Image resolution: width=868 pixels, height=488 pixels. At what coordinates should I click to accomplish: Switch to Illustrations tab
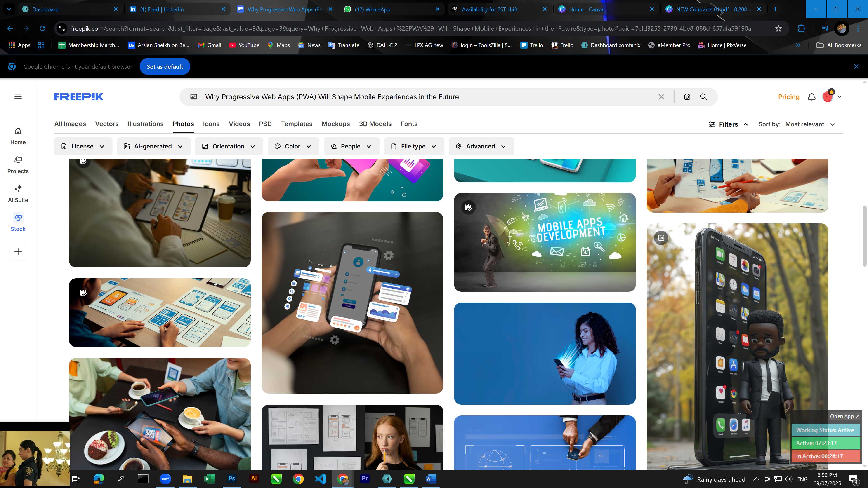point(146,124)
